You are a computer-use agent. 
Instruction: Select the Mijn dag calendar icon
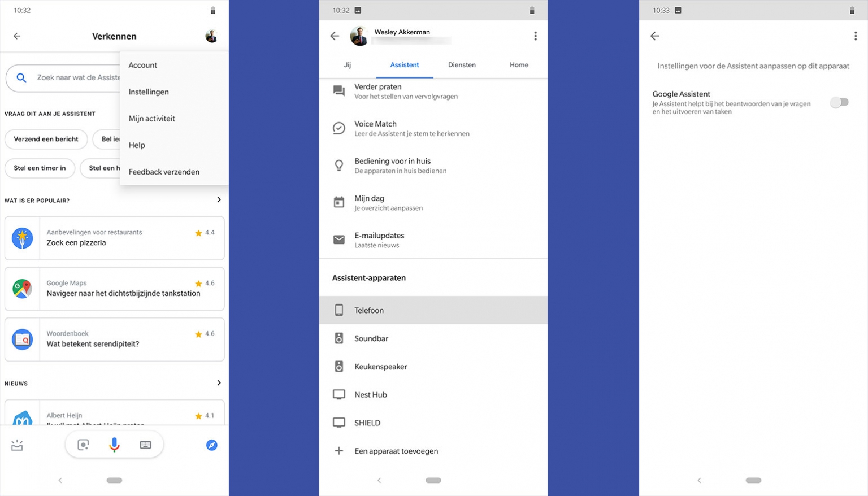click(x=339, y=202)
